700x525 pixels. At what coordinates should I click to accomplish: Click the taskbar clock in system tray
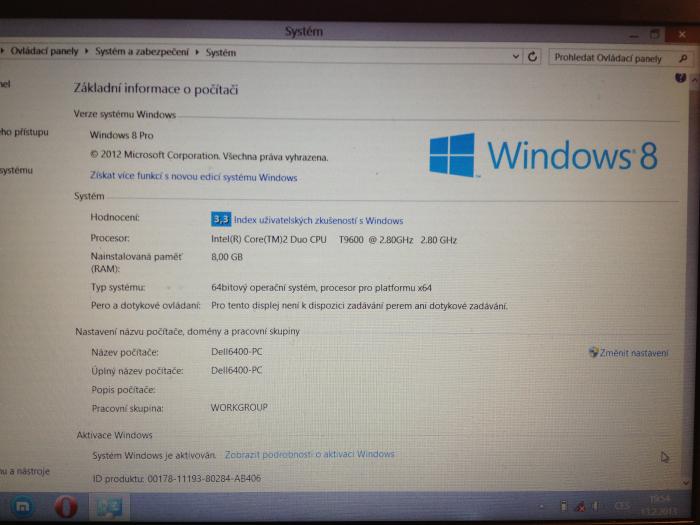(x=658, y=503)
